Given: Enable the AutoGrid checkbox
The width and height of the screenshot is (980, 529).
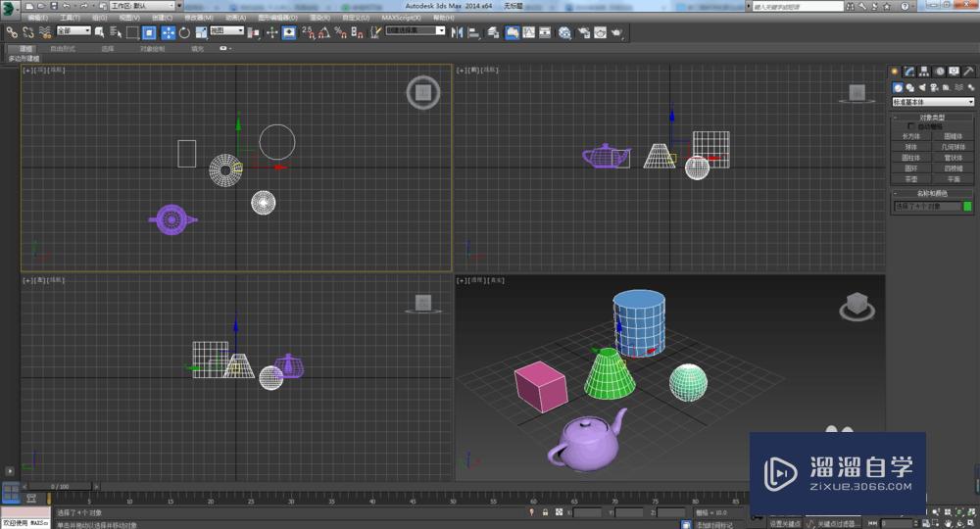Looking at the screenshot, I should (911, 126).
